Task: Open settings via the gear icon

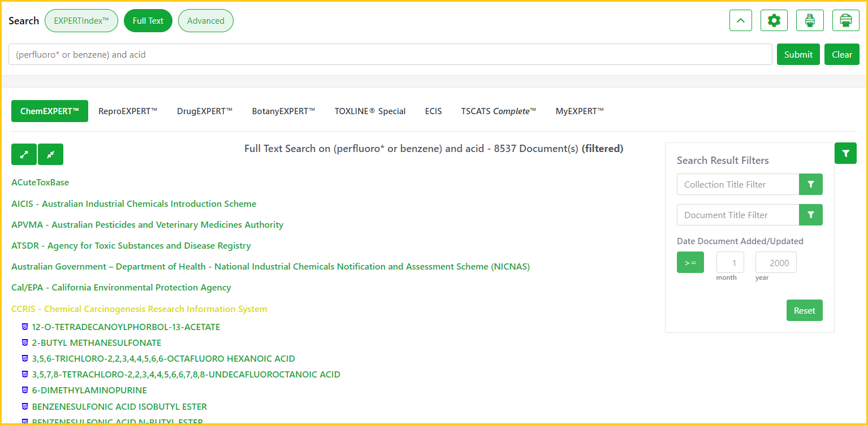Action: [x=774, y=21]
